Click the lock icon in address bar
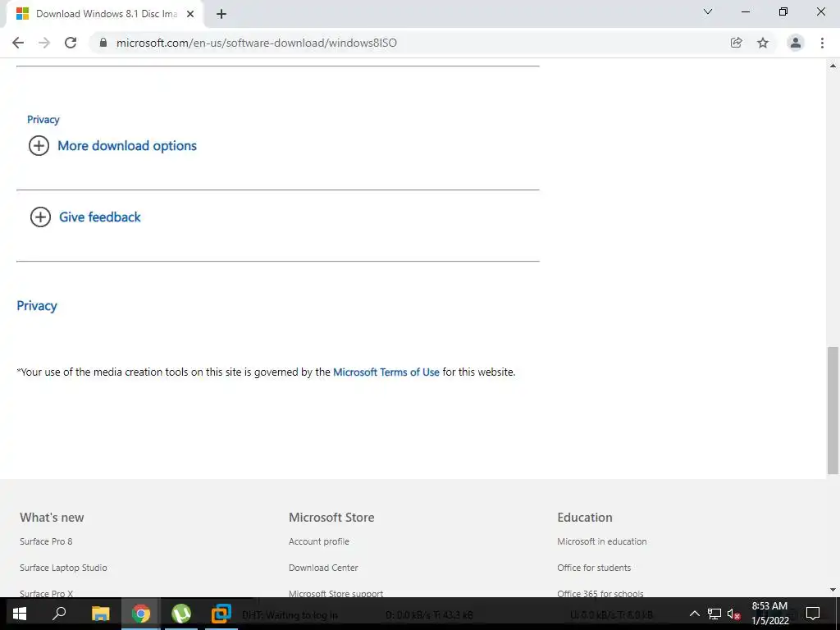Image resolution: width=840 pixels, height=630 pixels. pyautogui.click(x=103, y=43)
